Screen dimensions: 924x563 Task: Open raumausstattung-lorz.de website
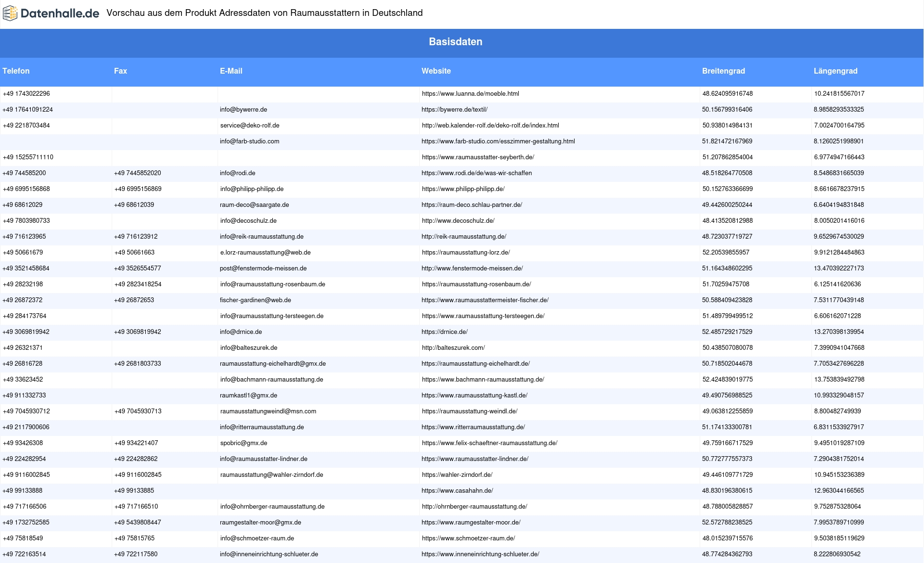pos(466,253)
